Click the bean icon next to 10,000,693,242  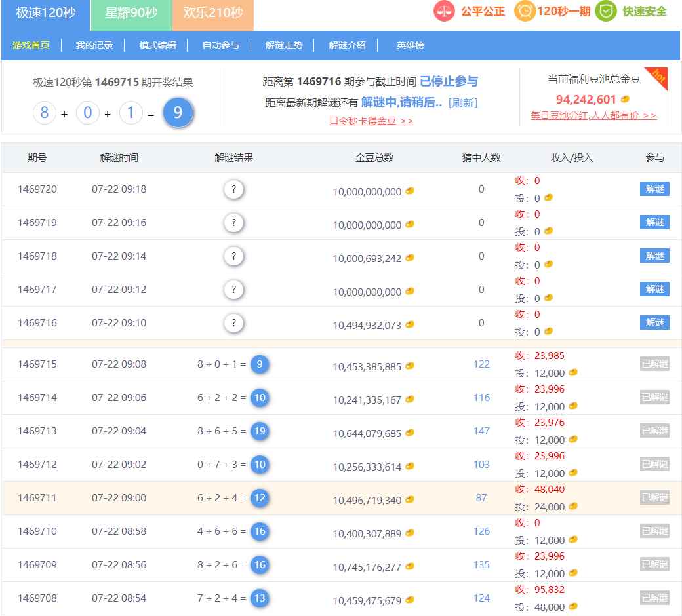(410, 258)
